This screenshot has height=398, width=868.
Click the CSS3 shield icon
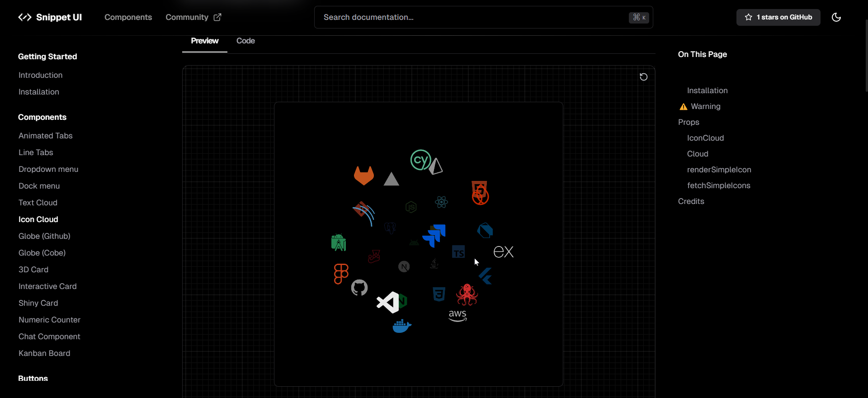pyautogui.click(x=439, y=294)
